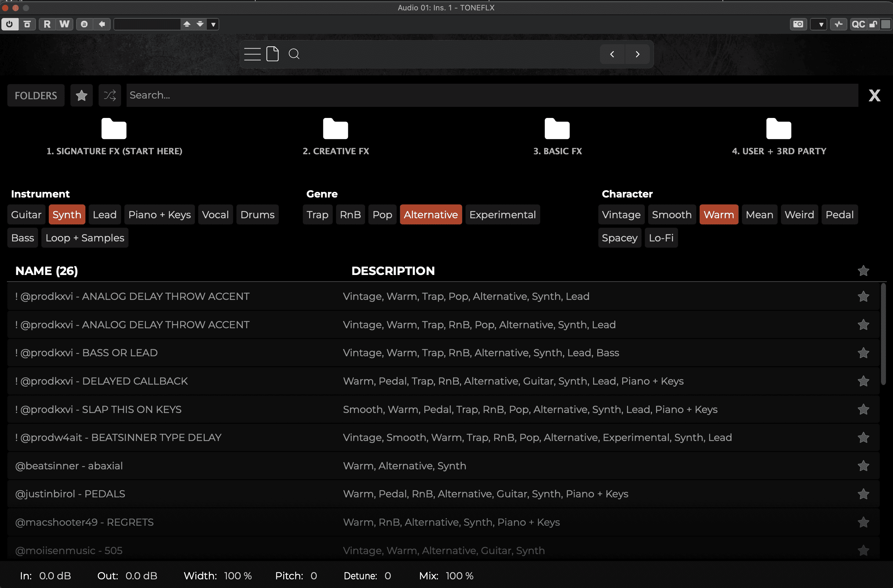Image resolution: width=893 pixels, height=588 pixels.
Task: Open the 1. SIGNATURE FX (START HERE) folder
Action: [x=114, y=137]
